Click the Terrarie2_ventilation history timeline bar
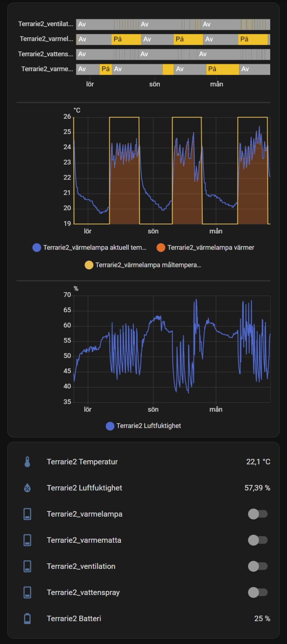Screen dimensions: 287x644 [173, 25]
